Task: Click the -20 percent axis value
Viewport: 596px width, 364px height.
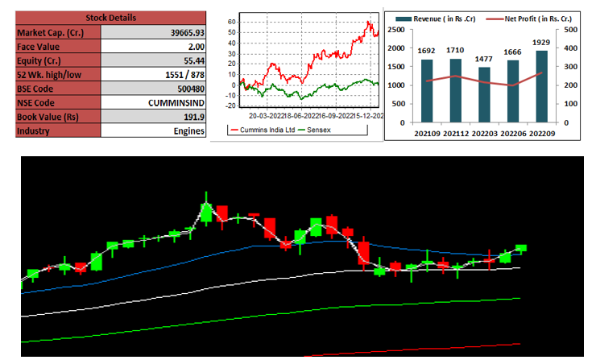Action: click(x=230, y=106)
